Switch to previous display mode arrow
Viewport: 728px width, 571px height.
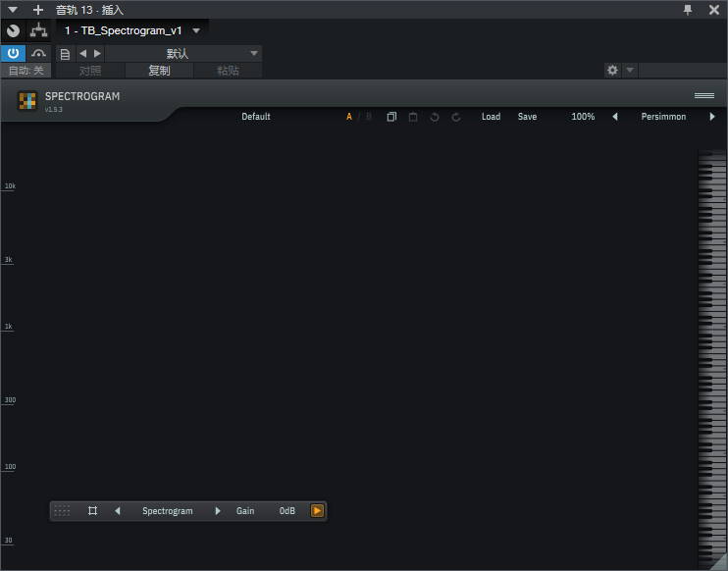coord(118,510)
